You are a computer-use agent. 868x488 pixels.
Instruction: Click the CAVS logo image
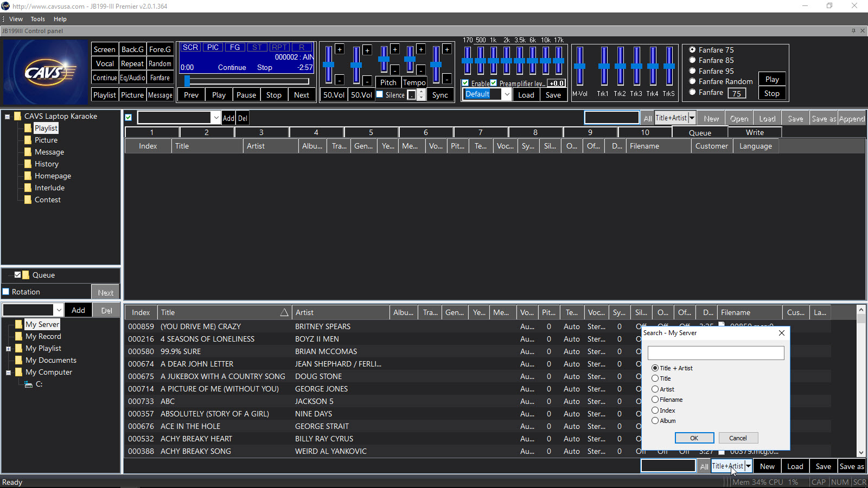point(45,72)
